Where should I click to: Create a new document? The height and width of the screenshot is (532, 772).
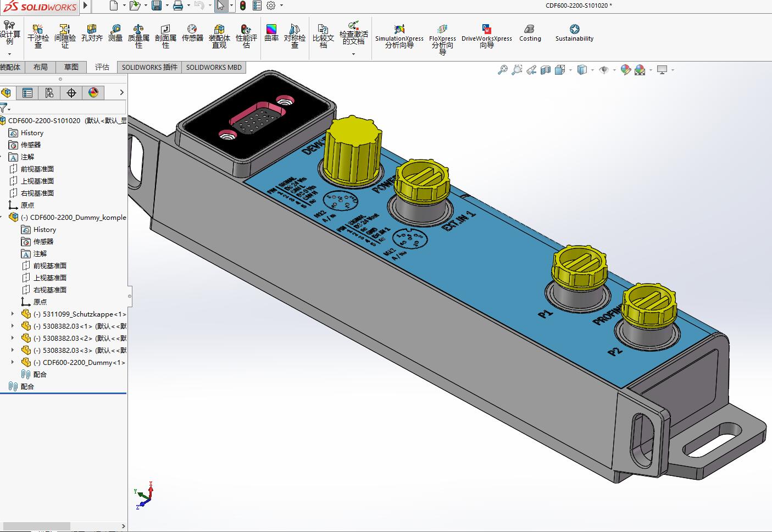click(x=114, y=5)
